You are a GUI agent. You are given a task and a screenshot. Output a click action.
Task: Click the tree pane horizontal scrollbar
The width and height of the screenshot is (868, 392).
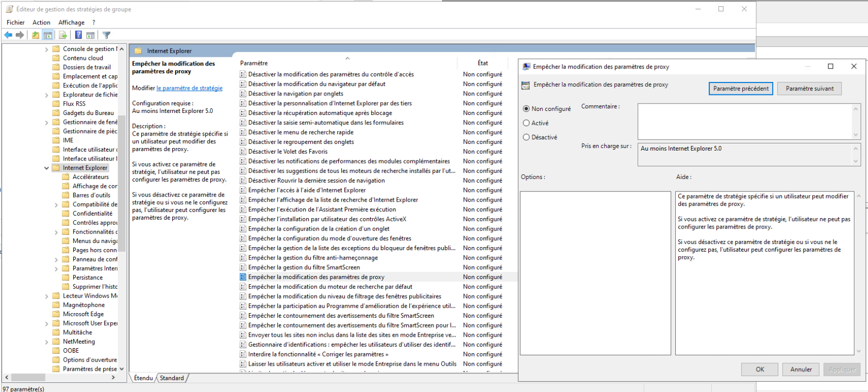[62, 378]
